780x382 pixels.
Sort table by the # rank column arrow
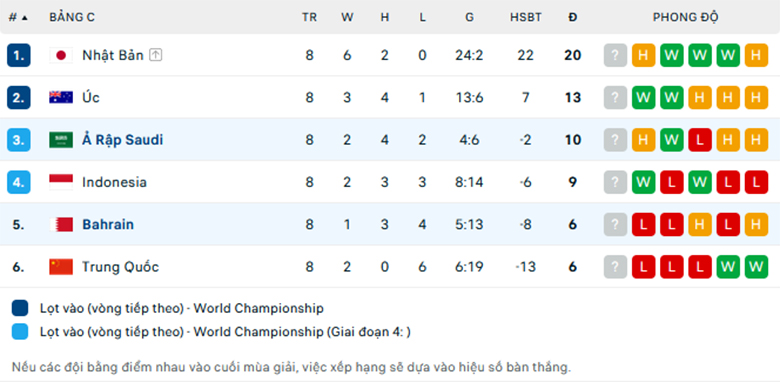[25, 18]
